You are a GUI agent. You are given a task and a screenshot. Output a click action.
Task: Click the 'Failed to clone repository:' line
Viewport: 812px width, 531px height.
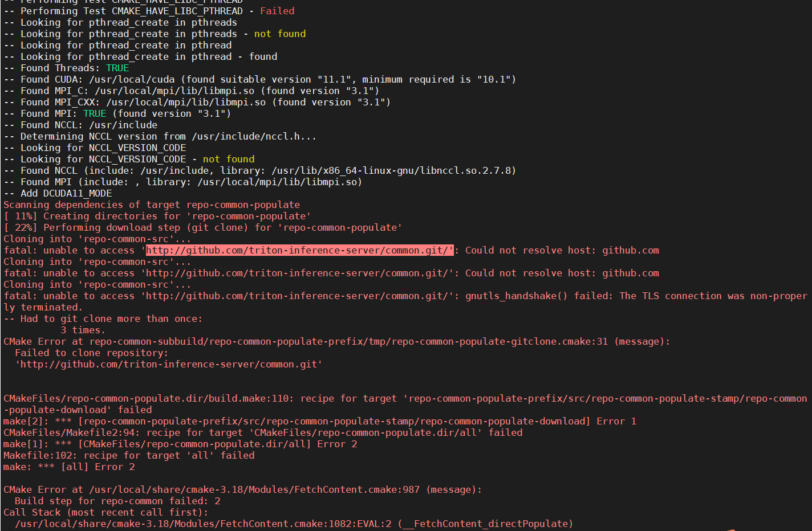pyautogui.click(x=92, y=353)
